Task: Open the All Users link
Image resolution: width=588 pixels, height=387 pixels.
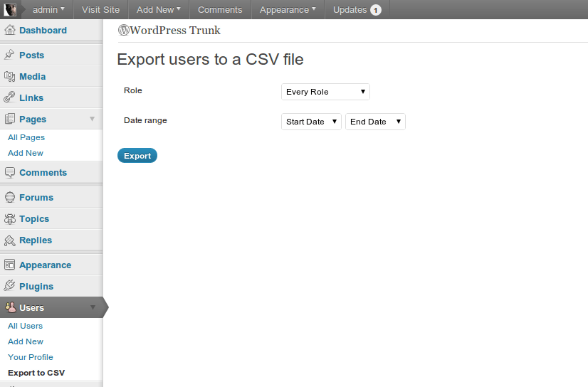Action: [x=25, y=326]
